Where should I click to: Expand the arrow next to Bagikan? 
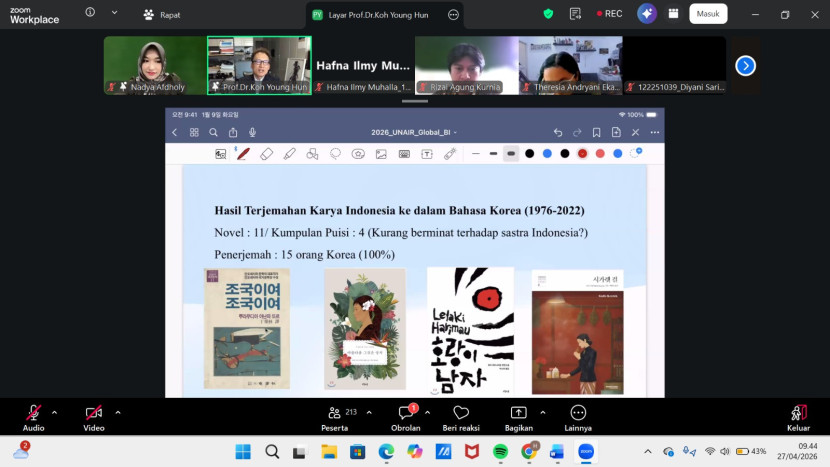tap(543, 412)
